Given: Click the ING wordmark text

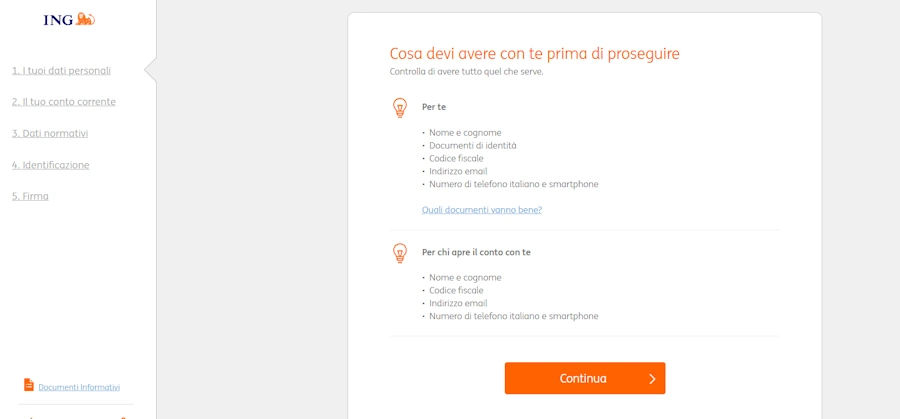Looking at the screenshot, I should 58,20.
